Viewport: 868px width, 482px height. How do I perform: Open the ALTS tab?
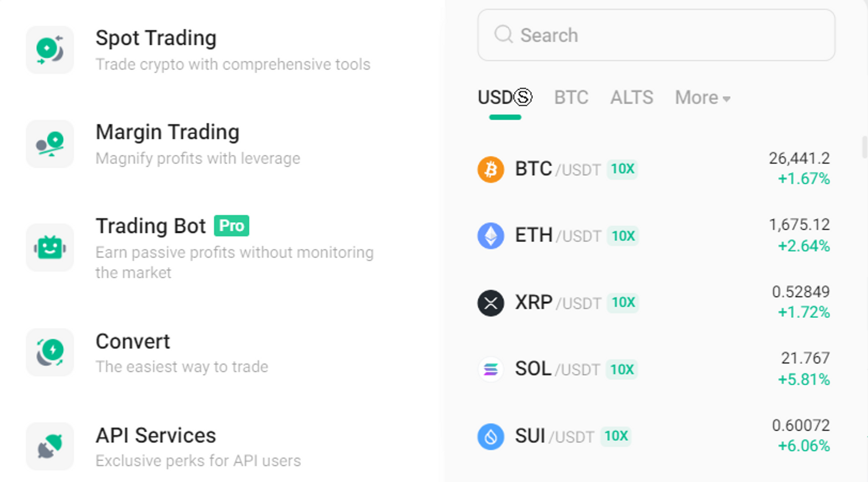coord(631,97)
